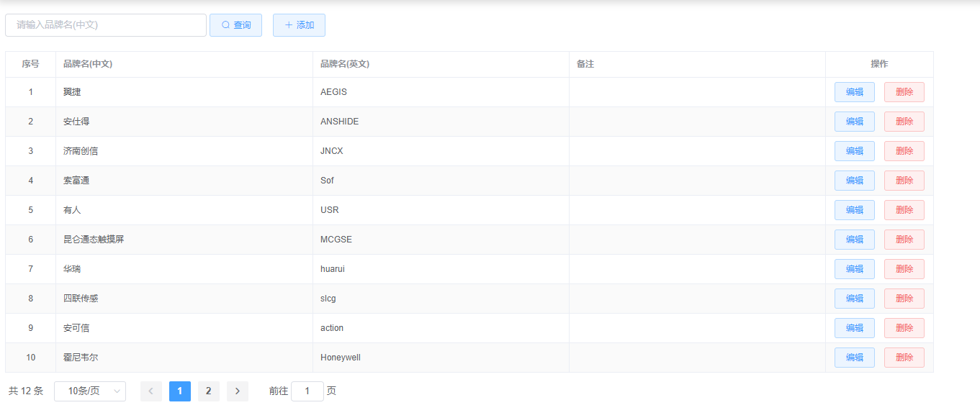
Task: Edit the ANSHIDE brand row
Action: point(854,122)
